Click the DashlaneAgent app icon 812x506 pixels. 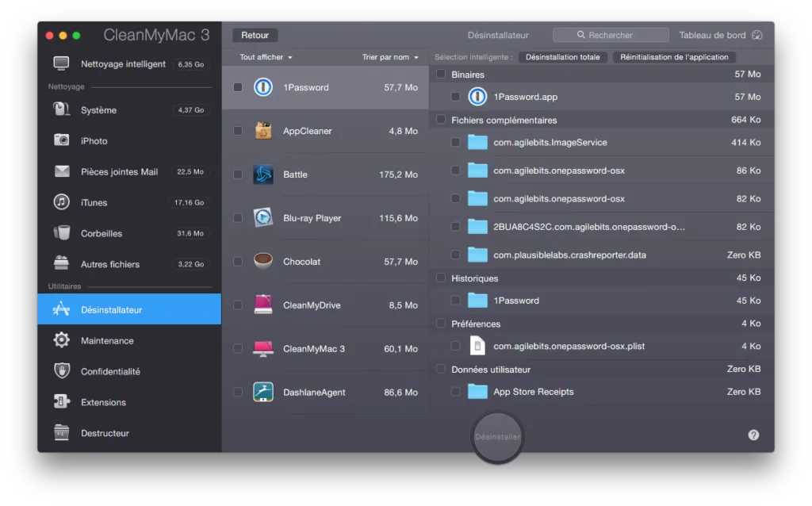tap(263, 392)
